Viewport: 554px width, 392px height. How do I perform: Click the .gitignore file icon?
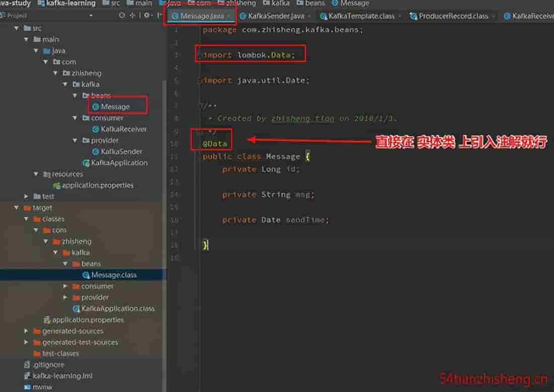tap(27, 365)
